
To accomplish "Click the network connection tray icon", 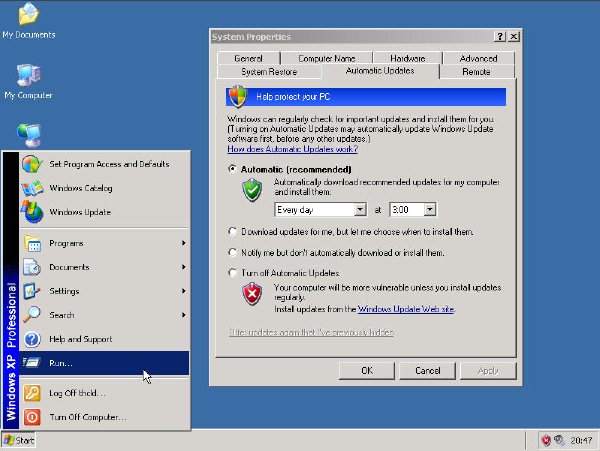I will [559, 441].
